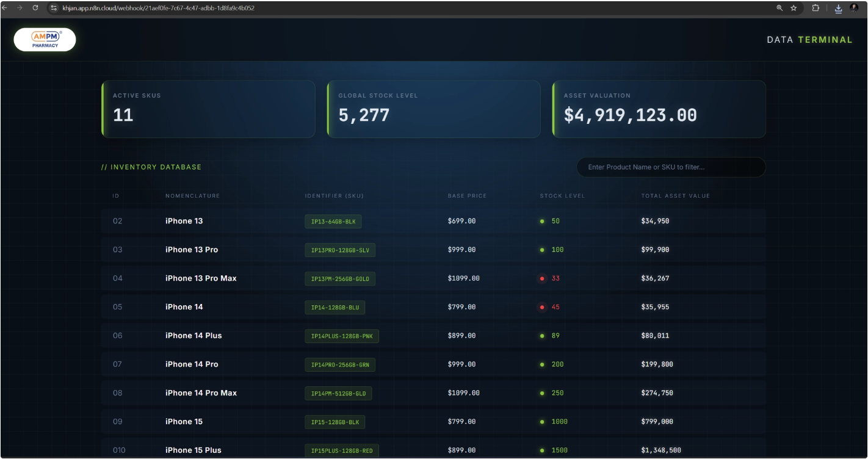Click the red stock level 33
The height and width of the screenshot is (459, 868).
tap(555, 278)
